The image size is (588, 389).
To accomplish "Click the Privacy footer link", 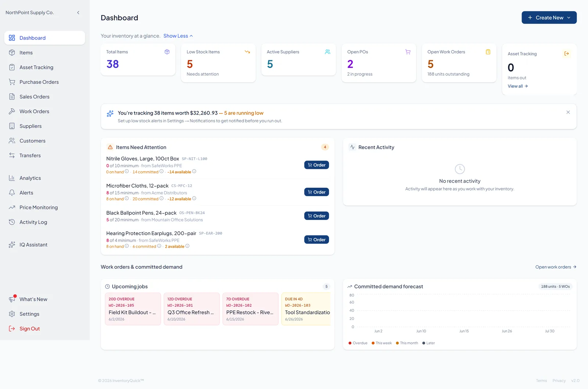I will coord(559,381).
